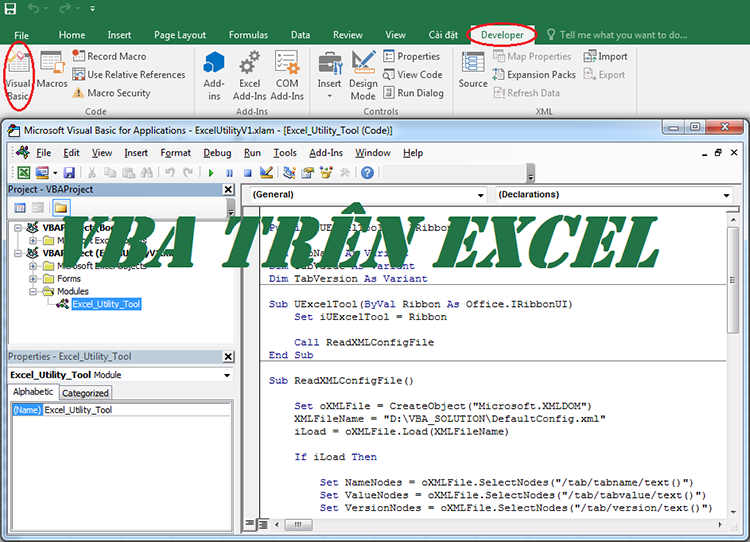Click the Macros icon in ribbon

coord(52,70)
